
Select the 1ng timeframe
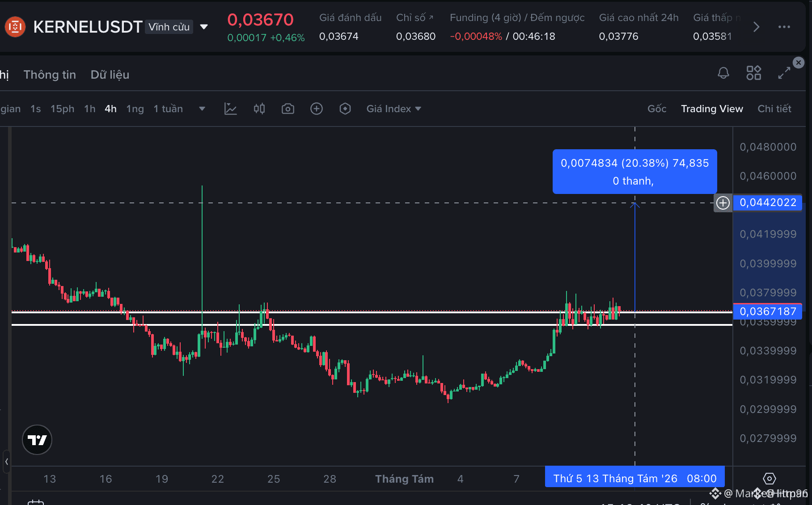tap(135, 109)
